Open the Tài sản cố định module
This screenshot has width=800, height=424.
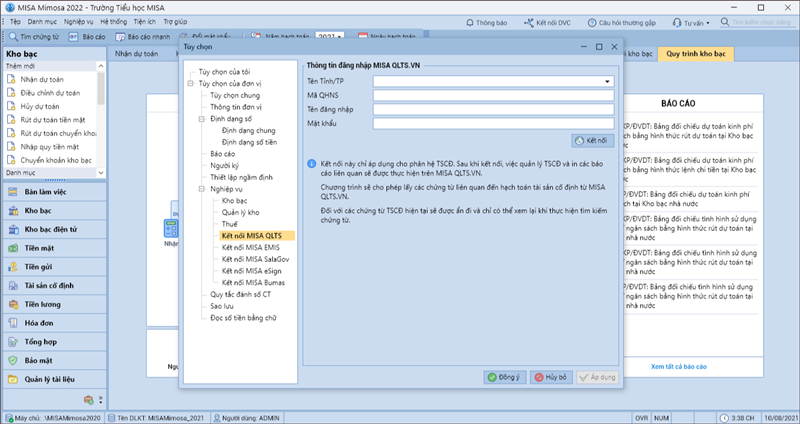(x=55, y=286)
